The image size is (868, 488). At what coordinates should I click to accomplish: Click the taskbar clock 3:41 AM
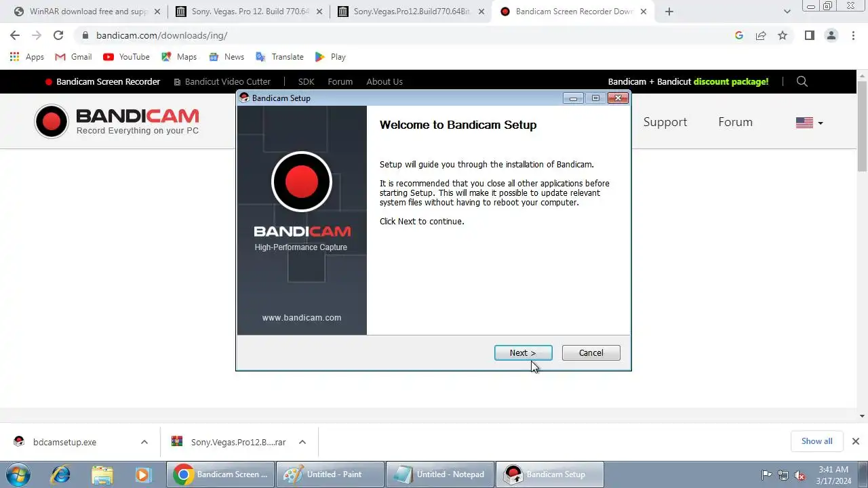(x=833, y=470)
